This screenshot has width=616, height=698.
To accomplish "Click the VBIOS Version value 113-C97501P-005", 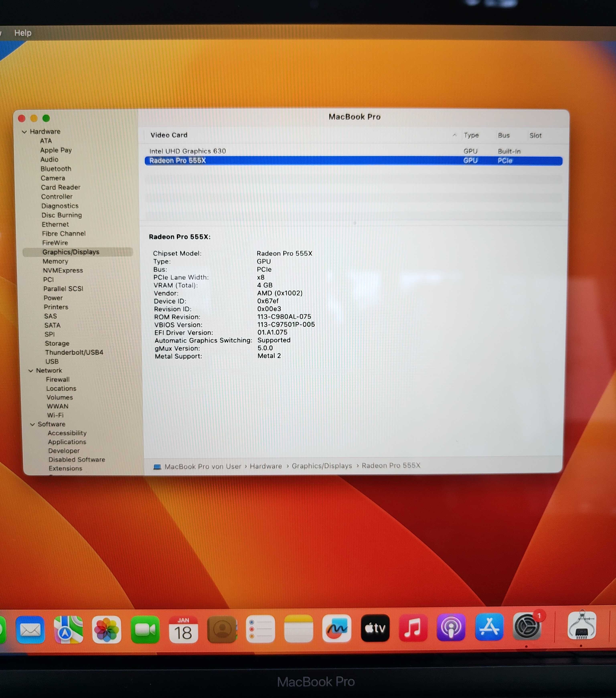I will click(286, 324).
